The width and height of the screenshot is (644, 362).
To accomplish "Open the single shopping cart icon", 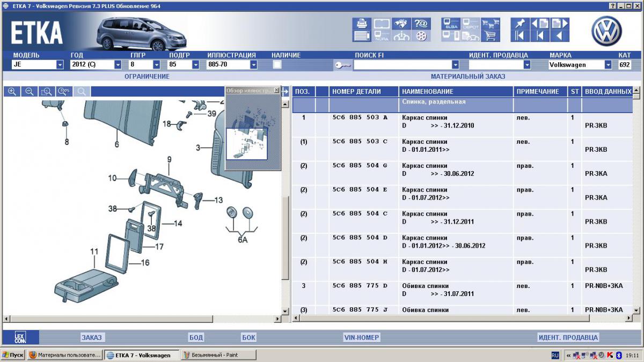I will point(489,36).
